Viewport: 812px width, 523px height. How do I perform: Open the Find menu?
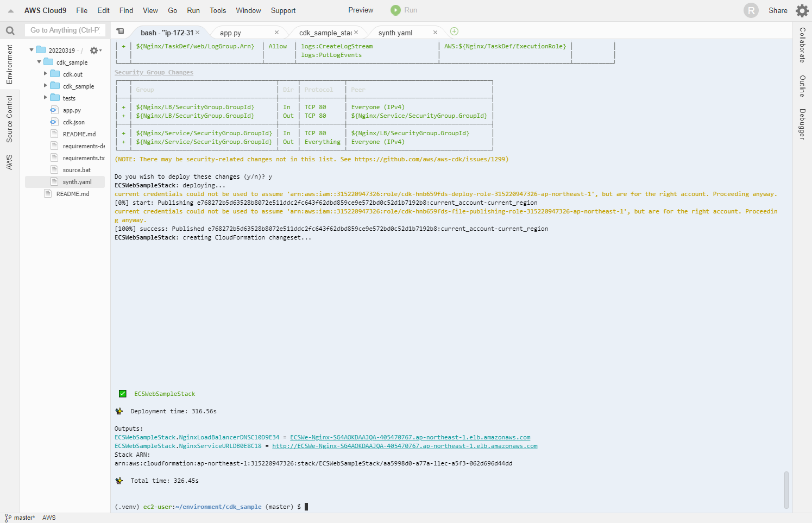[x=126, y=10]
